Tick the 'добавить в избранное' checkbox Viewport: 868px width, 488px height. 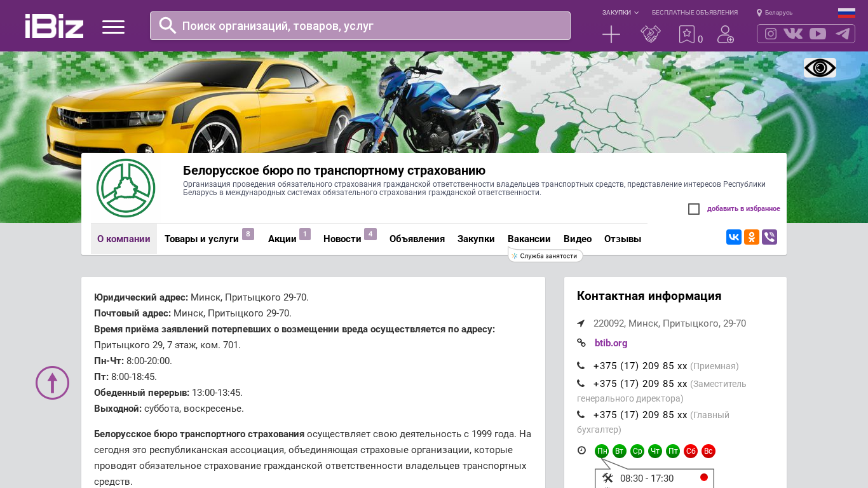coord(694,209)
